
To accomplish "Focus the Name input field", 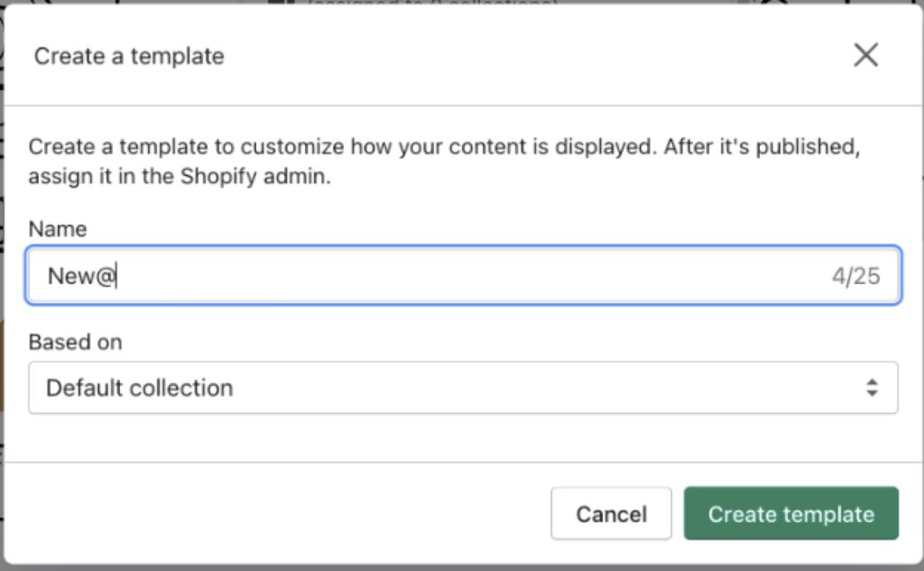I will pos(463,275).
